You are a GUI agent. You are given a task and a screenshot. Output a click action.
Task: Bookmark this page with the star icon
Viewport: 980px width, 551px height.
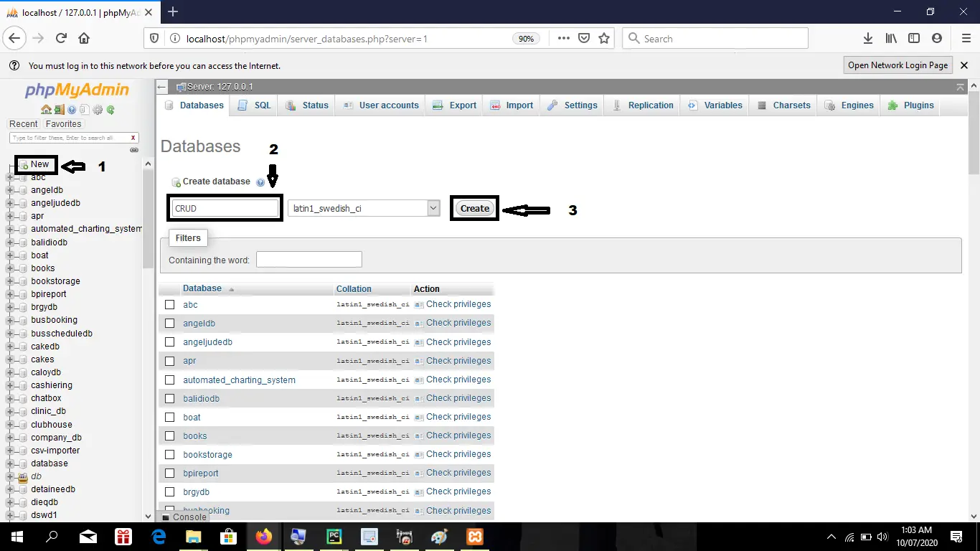point(604,38)
